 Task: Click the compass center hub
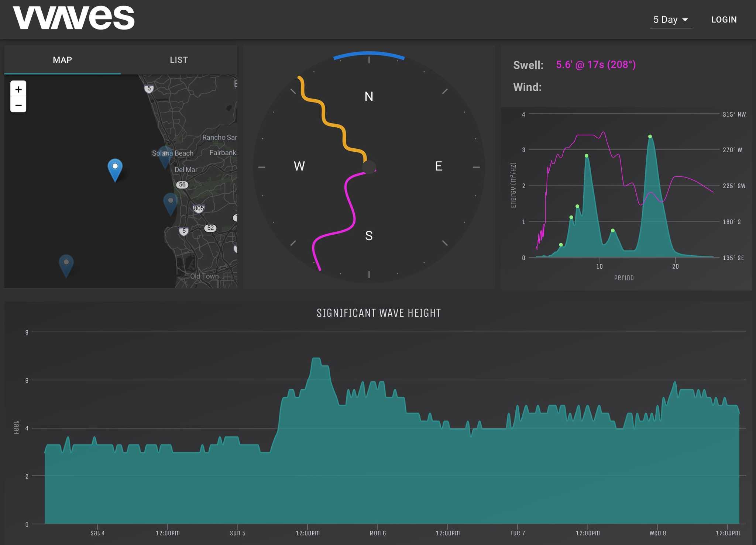click(x=369, y=167)
